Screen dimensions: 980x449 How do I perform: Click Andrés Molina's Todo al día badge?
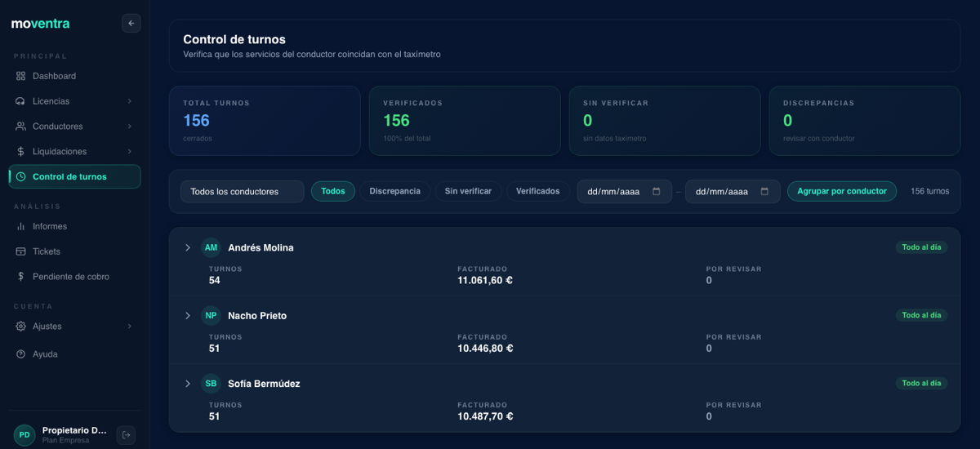(921, 247)
